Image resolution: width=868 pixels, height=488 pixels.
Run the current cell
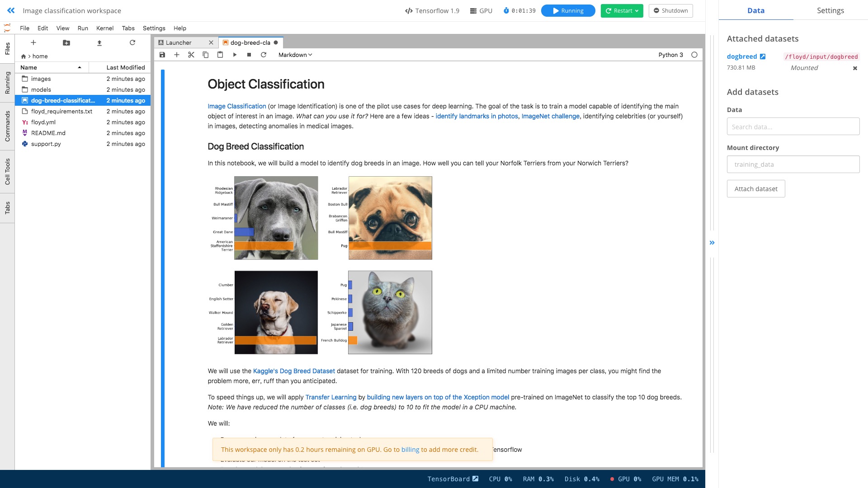[x=235, y=55]
